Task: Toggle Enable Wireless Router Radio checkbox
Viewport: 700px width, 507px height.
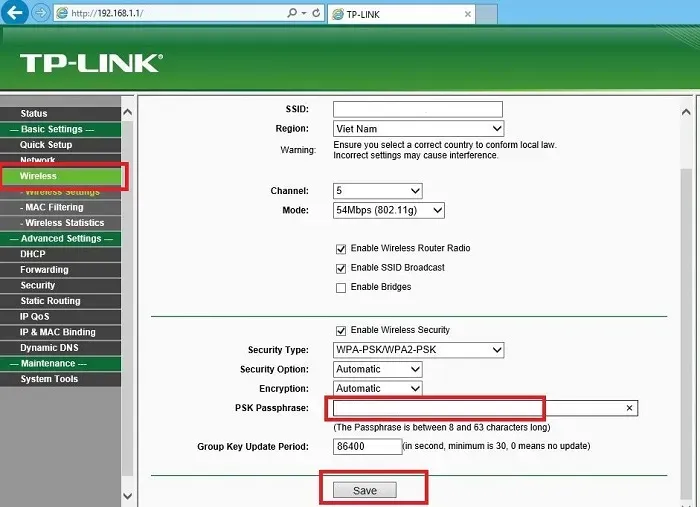Action: click(341, 249)
